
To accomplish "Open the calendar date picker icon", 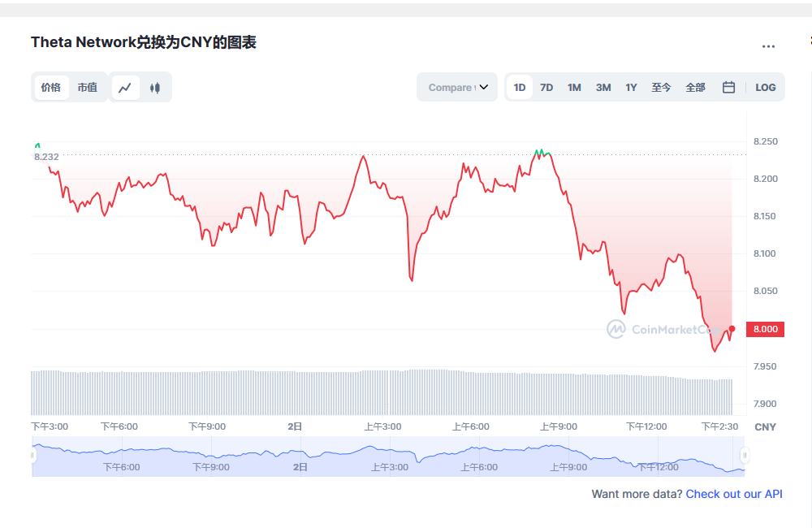I will [728, 87].
